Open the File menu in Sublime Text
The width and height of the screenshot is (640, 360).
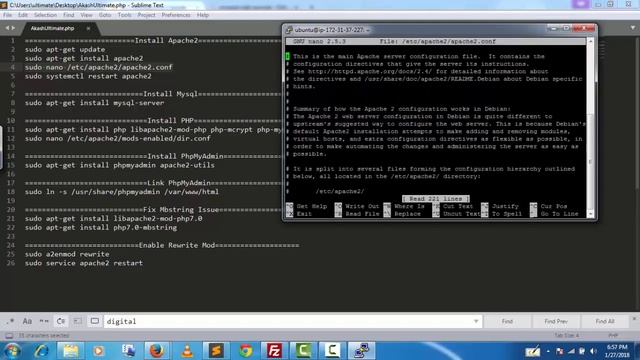tap(7, 15)
